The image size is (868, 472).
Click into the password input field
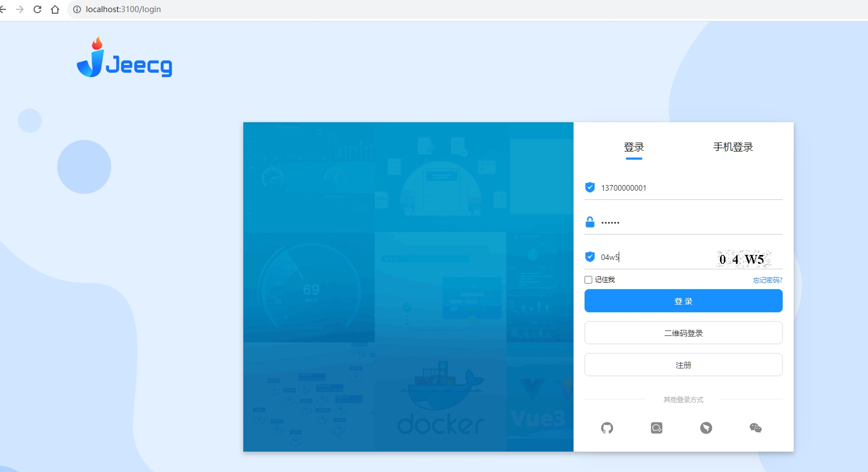[x=688, y=223]
